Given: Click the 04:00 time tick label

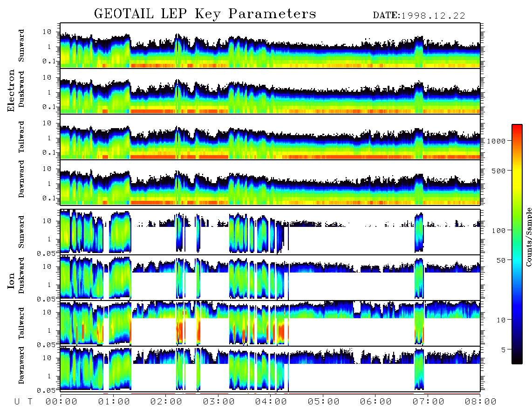Looking at the screenshot, I should pos(271,402).
